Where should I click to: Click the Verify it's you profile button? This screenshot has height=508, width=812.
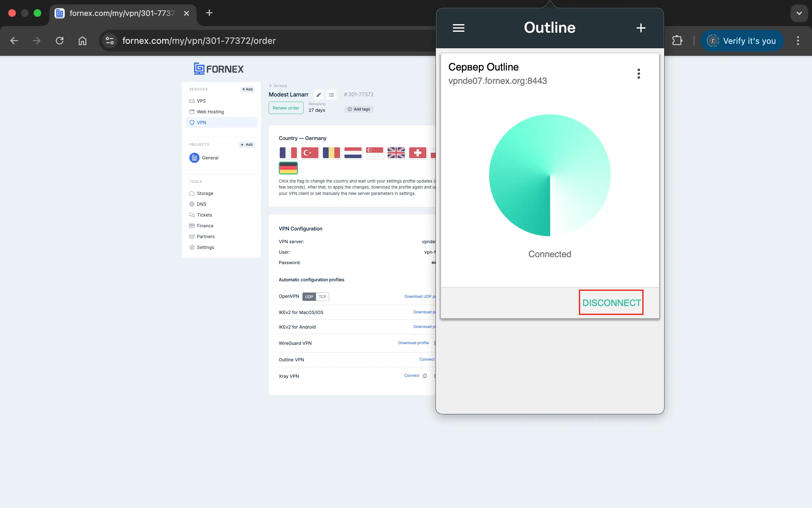point(742,41)
